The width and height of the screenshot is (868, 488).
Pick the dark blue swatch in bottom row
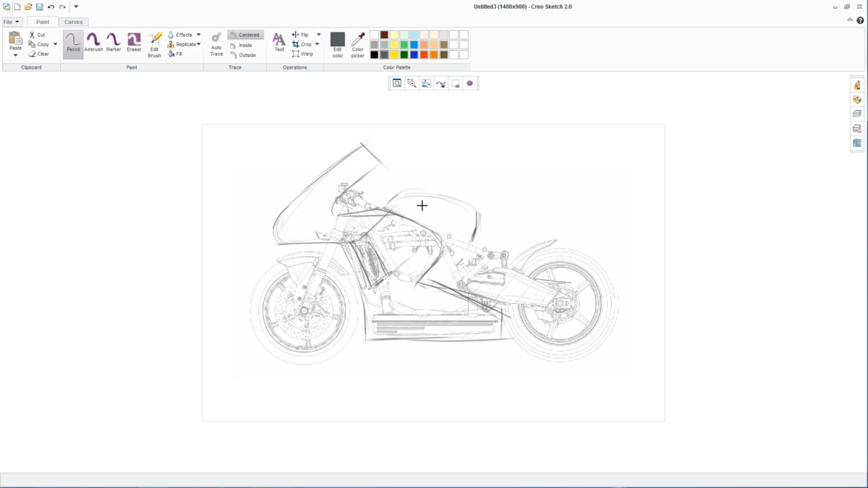[414, 54]
